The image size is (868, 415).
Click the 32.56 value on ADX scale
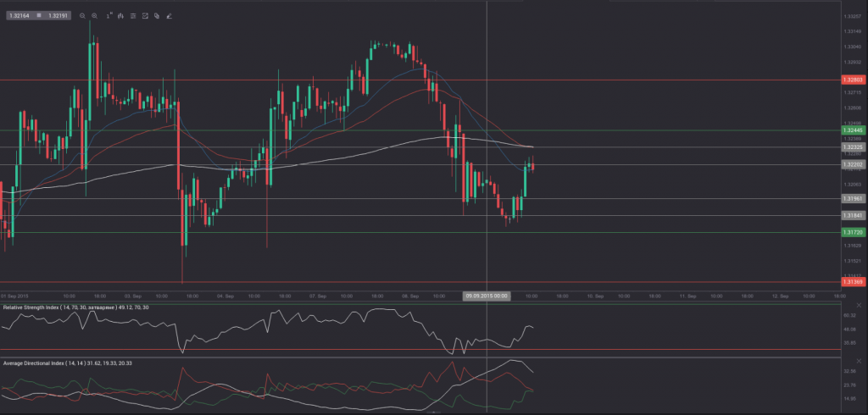click(849, 371)
